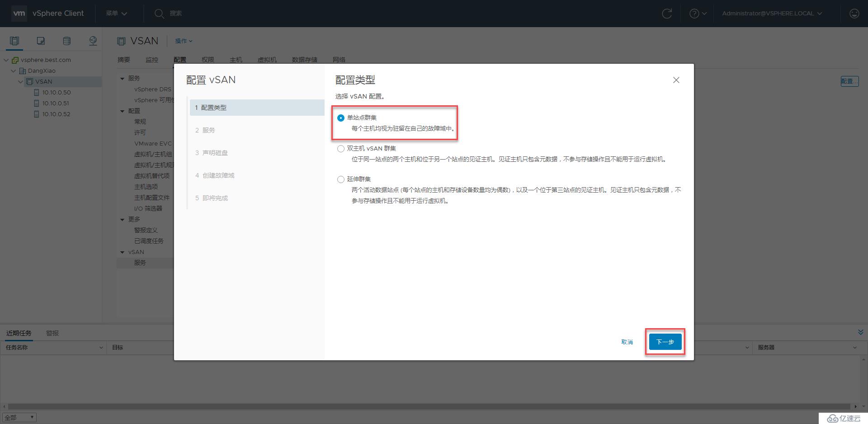Open 警报定义 item
This screenshot has width=868, height=424.
146,230
